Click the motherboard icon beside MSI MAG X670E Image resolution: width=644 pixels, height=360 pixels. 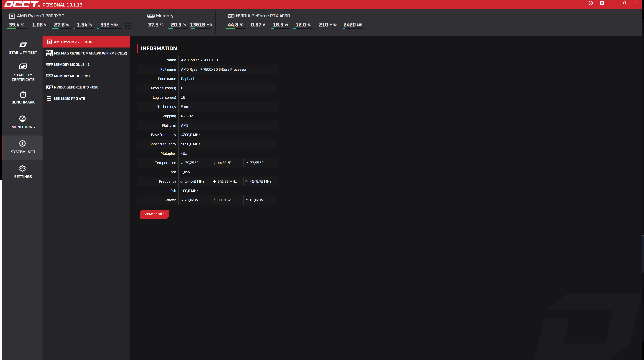(49, 53)
